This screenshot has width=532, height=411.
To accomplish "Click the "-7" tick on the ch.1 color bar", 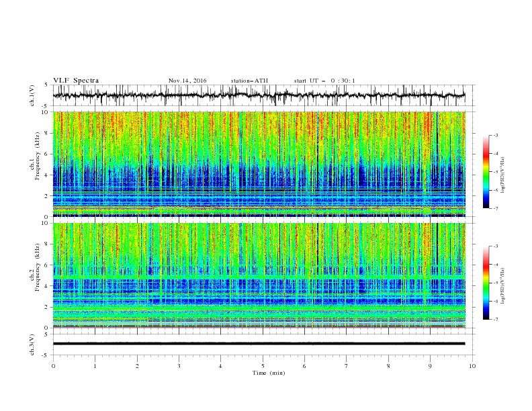I will [x=496, y=208].
